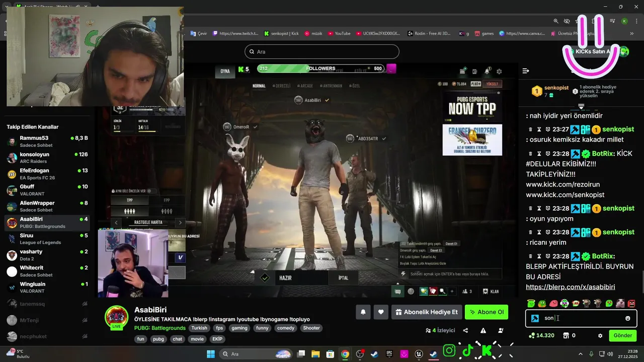This screenshot has width=644, height=362.
Task: Click the Kick channel points balance 14.320
Action: [541, 335]
